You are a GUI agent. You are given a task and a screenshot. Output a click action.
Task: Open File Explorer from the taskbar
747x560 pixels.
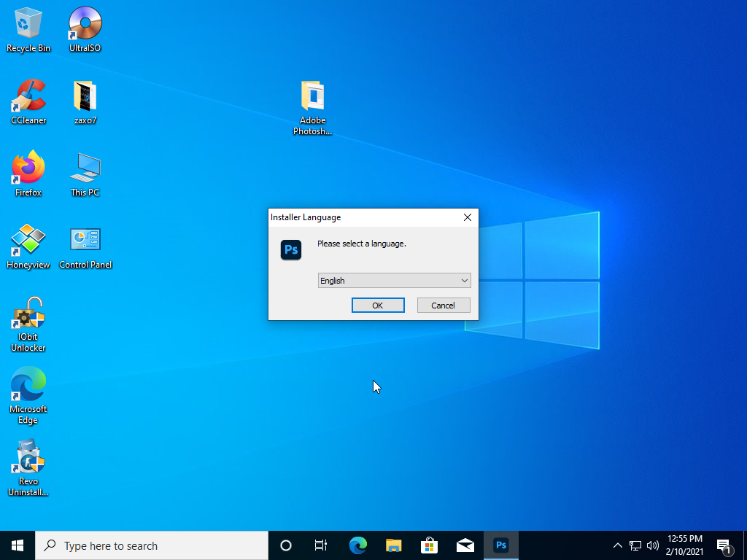393,545
